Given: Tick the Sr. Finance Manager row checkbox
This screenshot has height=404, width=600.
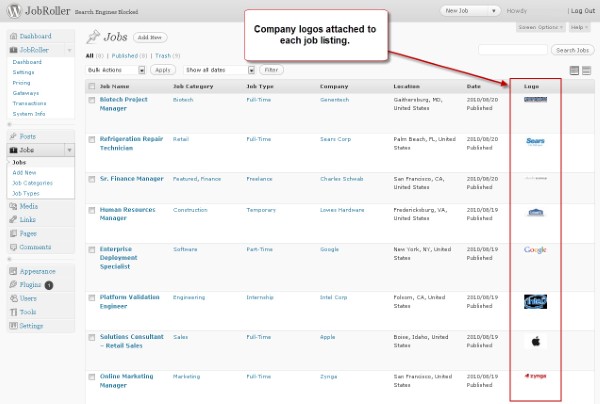Looking at the screenshot, I should pyautogui.click(x=92, y=179).
